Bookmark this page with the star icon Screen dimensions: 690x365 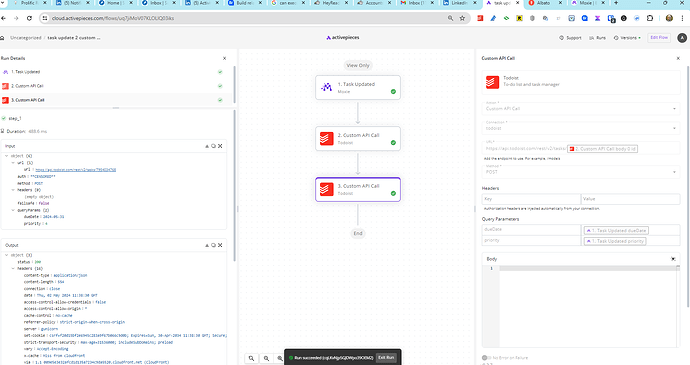click(x=462, y=18)
